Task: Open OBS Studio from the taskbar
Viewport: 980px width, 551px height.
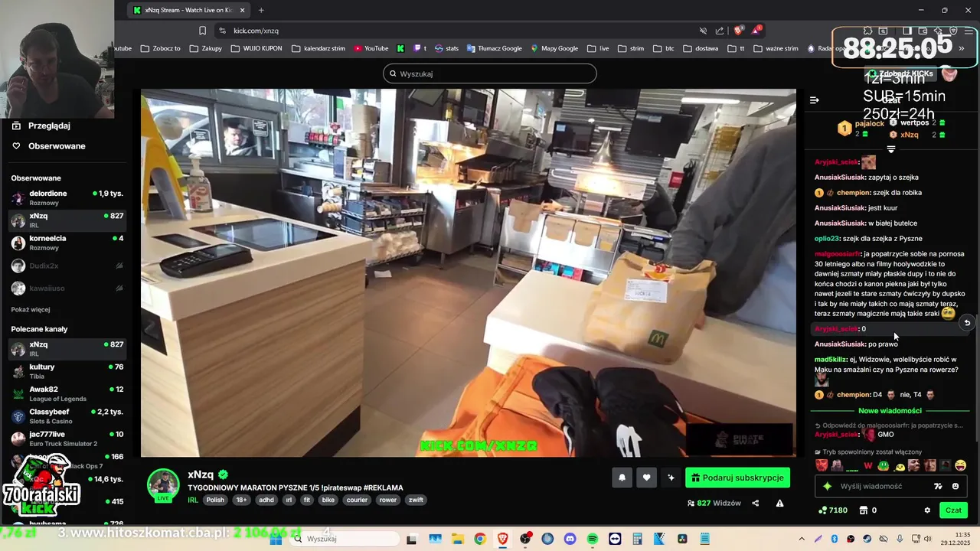Action: [x=524, y=539]
